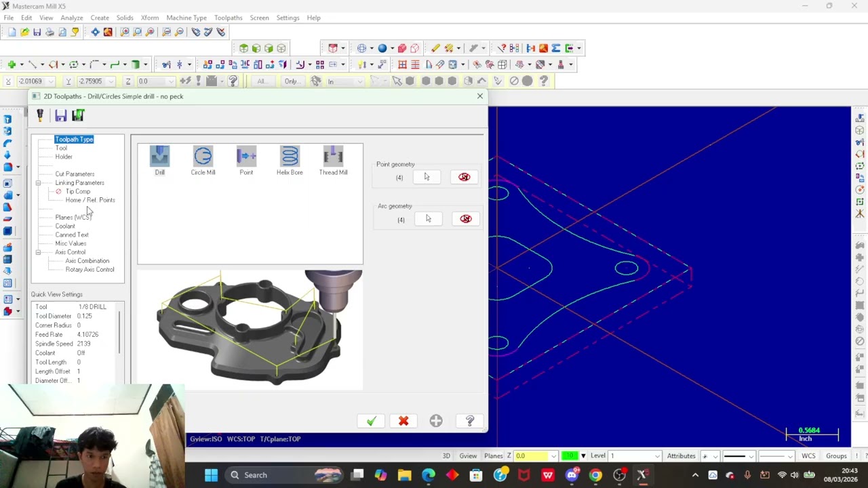The width and height of the screenshot is (868, 488).
Task: Select Home / Ref. Points tree item
Action: click(90, 200)
